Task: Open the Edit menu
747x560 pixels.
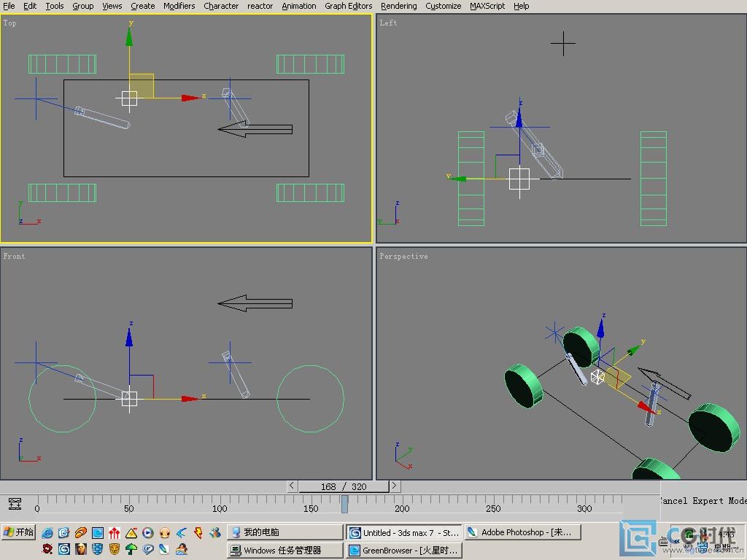Action: [x=29, y=6]
